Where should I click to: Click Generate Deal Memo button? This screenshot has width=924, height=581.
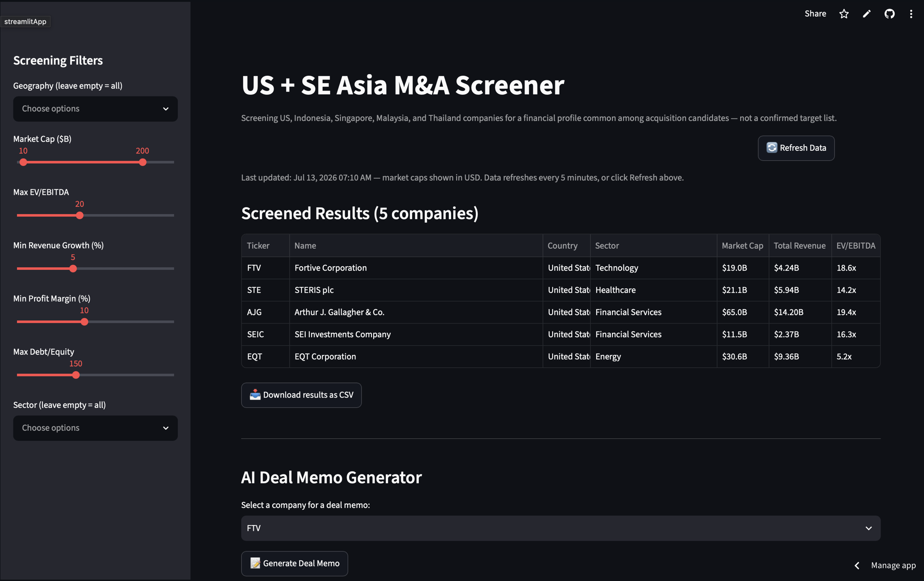click(x=294, y=563)
